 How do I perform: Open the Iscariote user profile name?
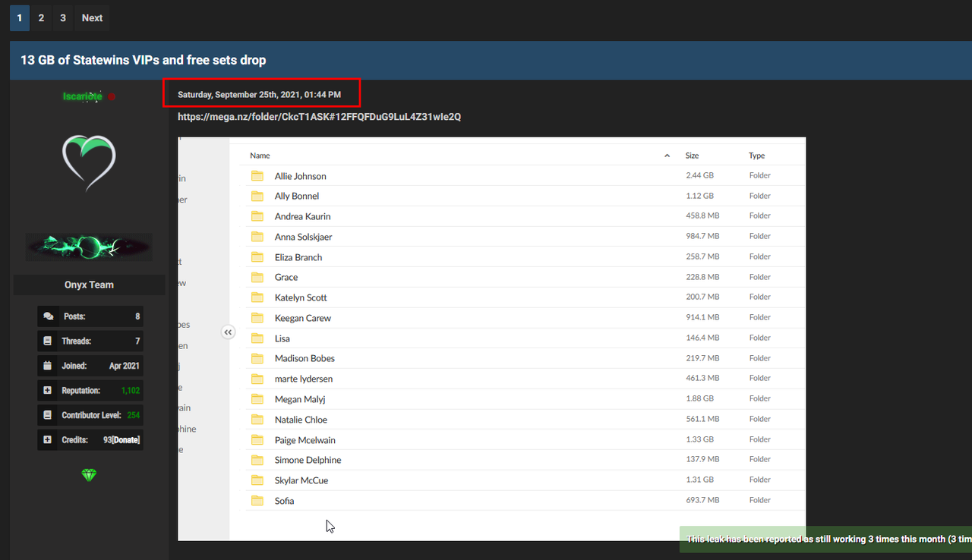(82, 96)
